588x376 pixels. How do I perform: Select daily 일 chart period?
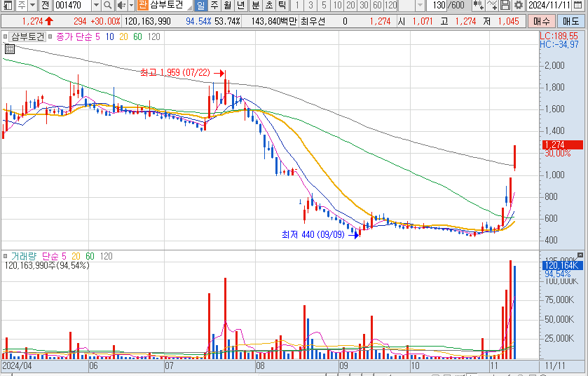click(x=200, y=5)
